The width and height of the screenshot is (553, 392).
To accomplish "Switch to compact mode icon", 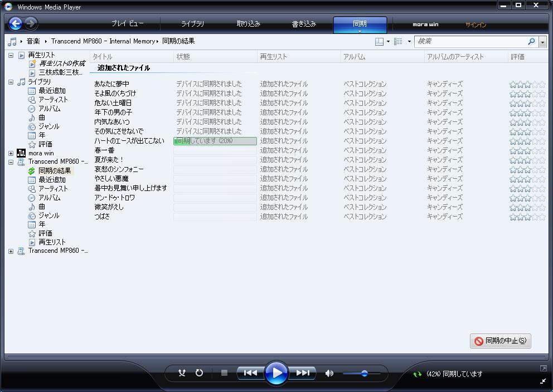I will click(543, 381).
